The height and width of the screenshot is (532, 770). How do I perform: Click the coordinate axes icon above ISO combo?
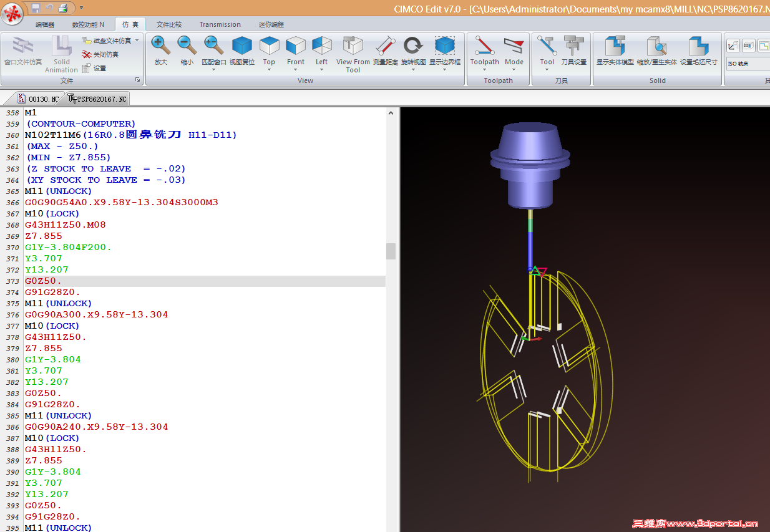(x=733, y=46)
